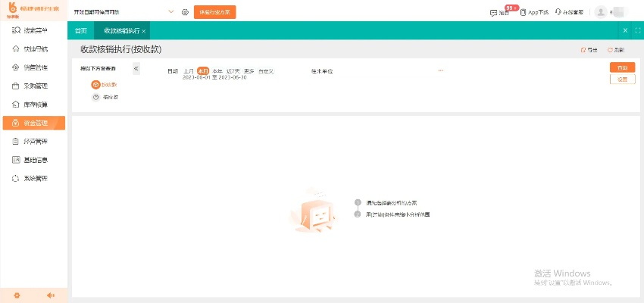Click the speaker icon at sidebar bottom
644x303 pixels.
[51, 295]
